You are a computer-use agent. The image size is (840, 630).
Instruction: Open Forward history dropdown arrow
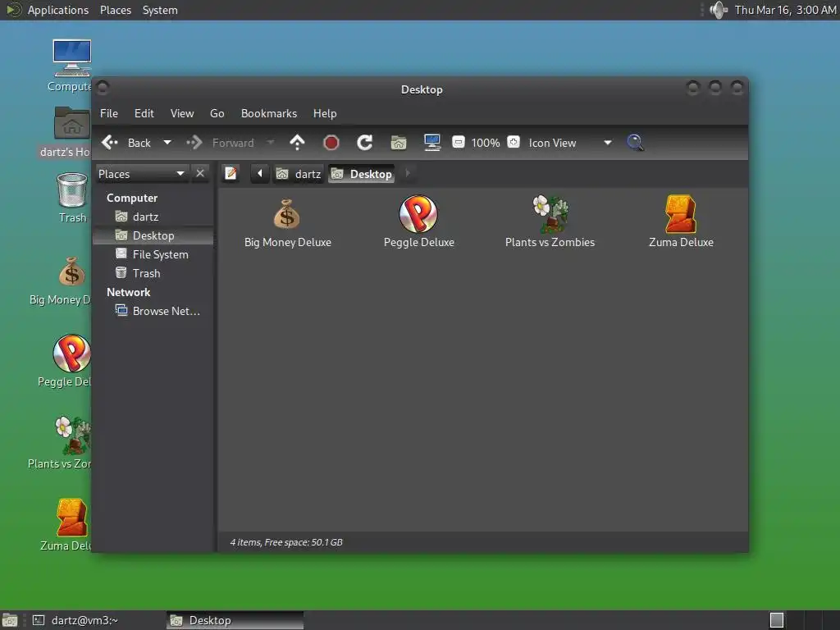click(x=271, y=143)
